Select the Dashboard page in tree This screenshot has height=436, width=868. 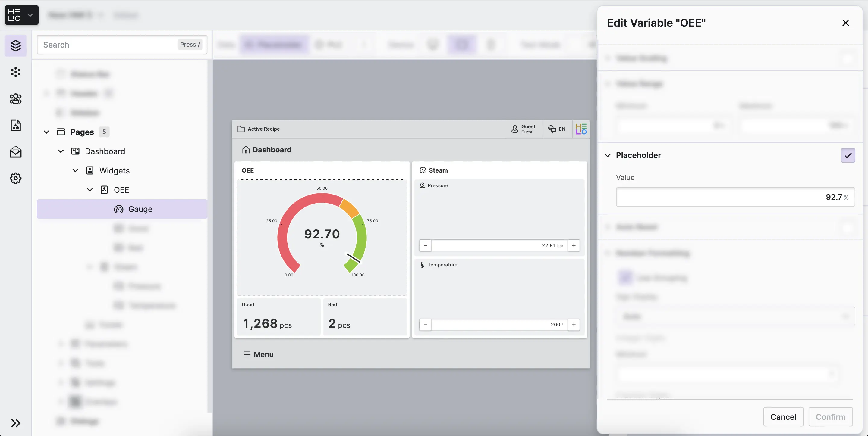105,151
